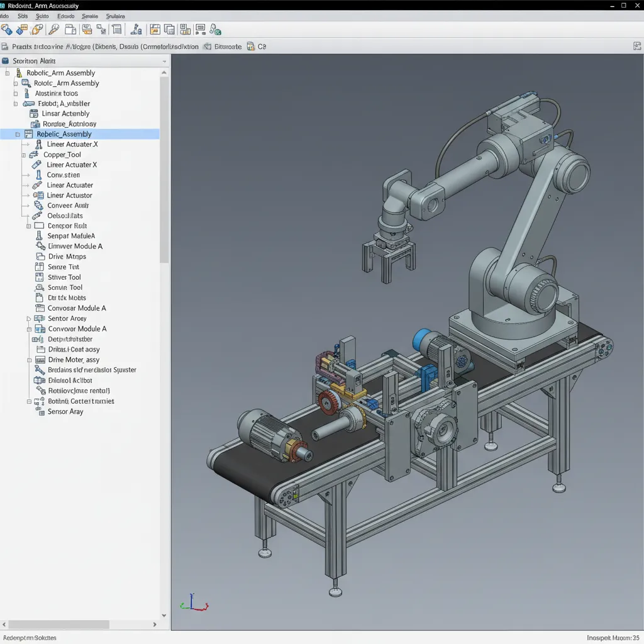Image resolution: width=644 pixels, height=644 pixels.
Task: Open the measure tool icon on the toolbar
Action: [136, 29]
